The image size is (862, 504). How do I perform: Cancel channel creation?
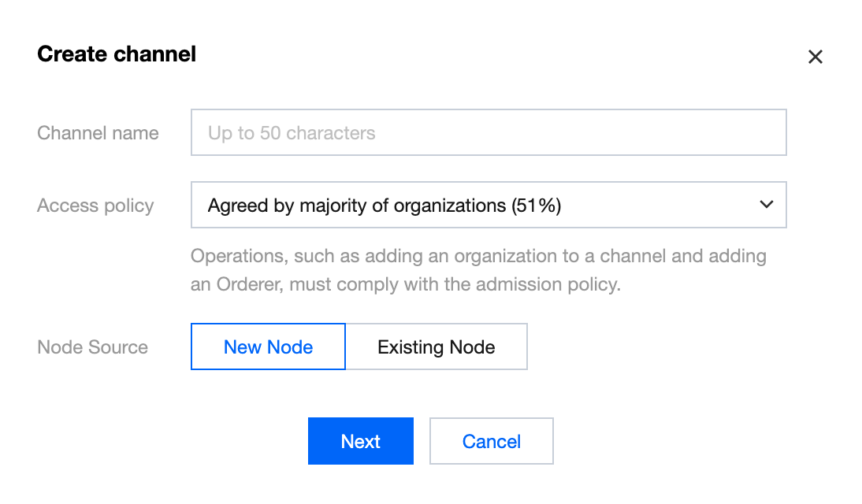pos(491,441)
